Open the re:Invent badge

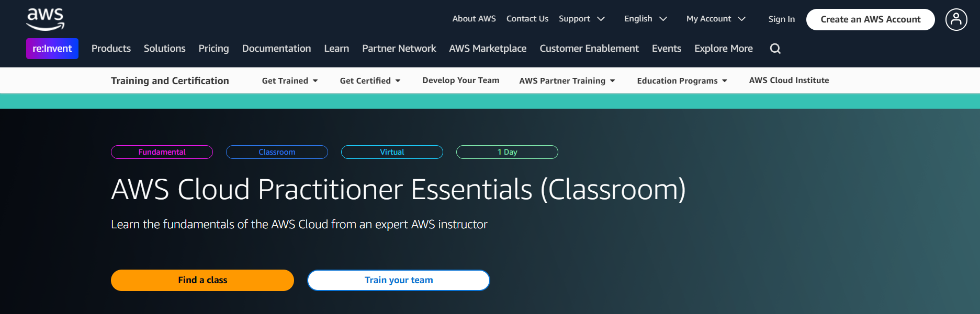click(x=52, y=49)
